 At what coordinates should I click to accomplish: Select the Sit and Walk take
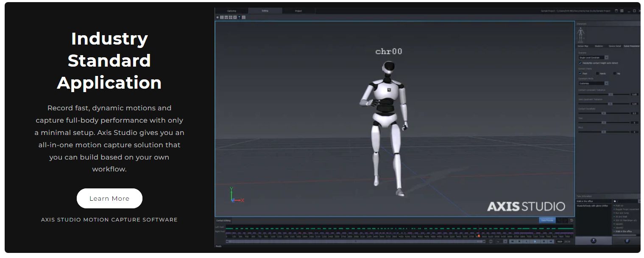pos(622,216)
